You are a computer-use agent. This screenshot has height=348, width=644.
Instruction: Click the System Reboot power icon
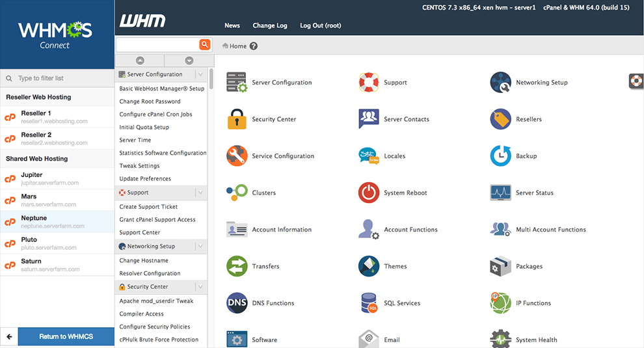point(369,193)
